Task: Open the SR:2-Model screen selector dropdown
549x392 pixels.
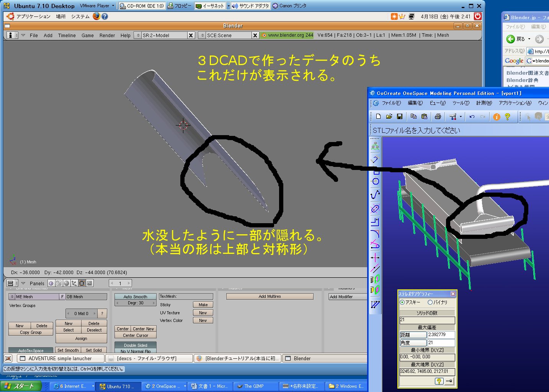Action: pyautogui.click(x=138, y=35)
